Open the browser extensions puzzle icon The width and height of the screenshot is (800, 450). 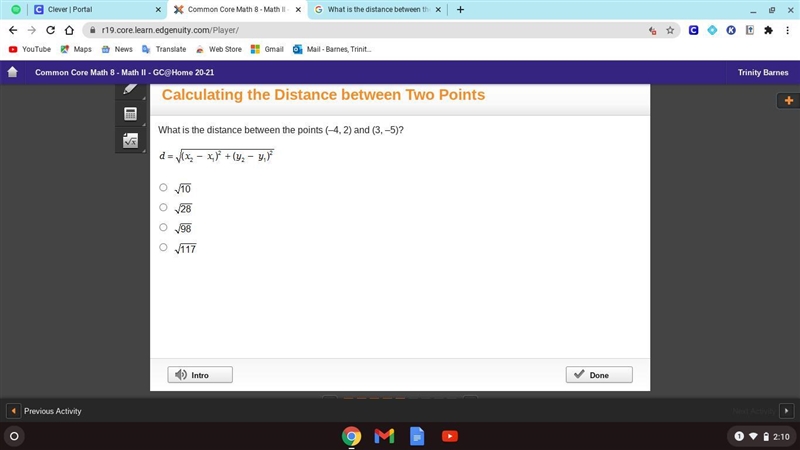coord(768,30)
